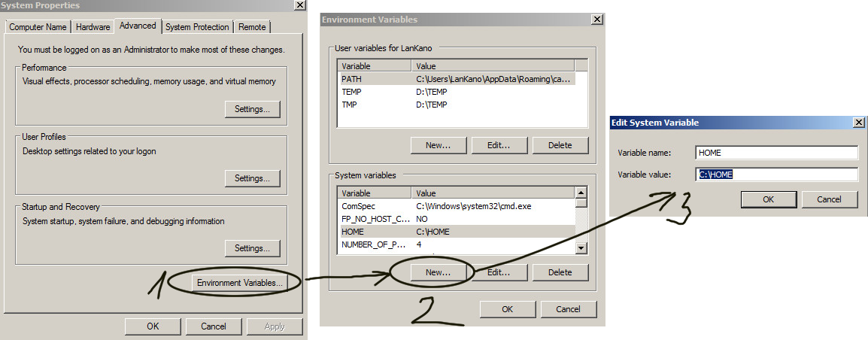Open Performance Settings button
The image size is (868, 340).
click(253, 109)
